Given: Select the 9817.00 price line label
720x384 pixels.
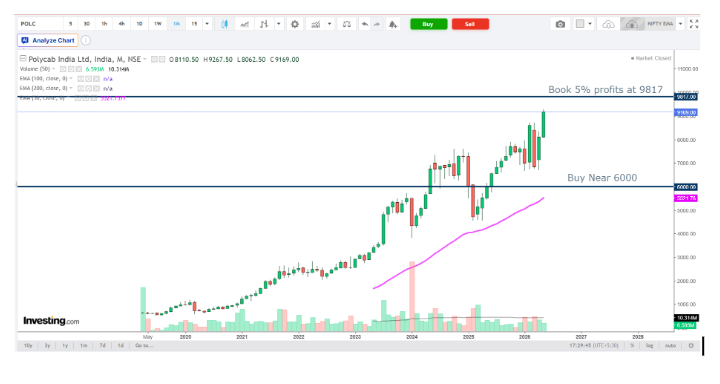Looking at the screenshot, I should [x=686, y=97].
